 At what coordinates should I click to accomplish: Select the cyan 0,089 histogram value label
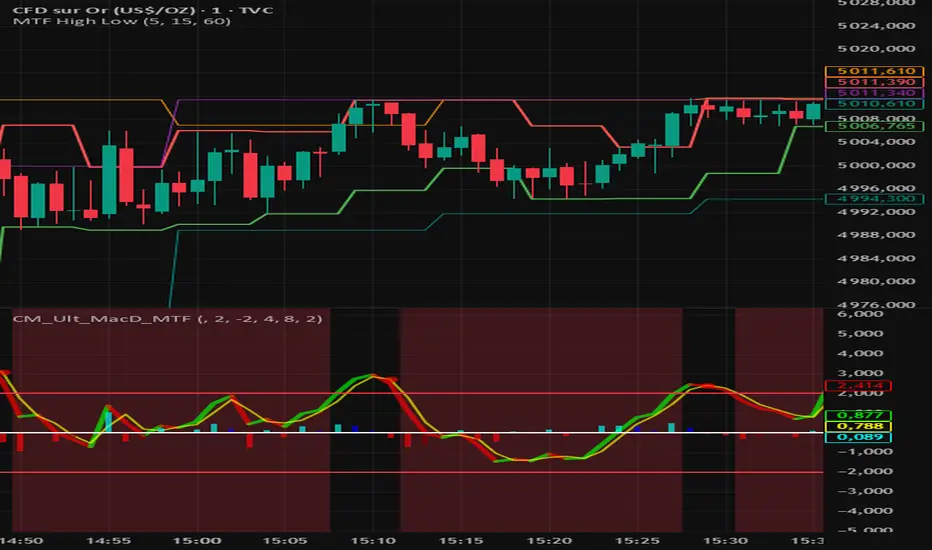(x=858, y=437)
